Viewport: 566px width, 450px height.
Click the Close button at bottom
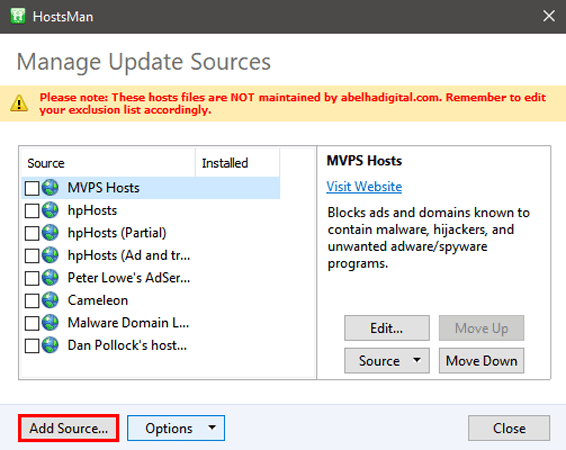point(509,428)
